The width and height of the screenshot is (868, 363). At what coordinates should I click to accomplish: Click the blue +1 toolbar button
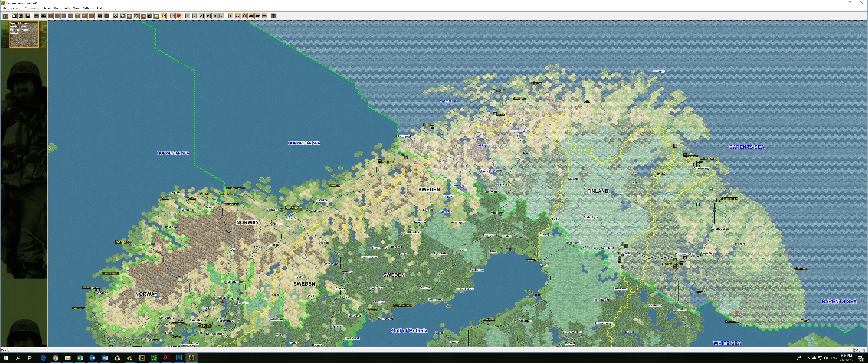(64, 16)
